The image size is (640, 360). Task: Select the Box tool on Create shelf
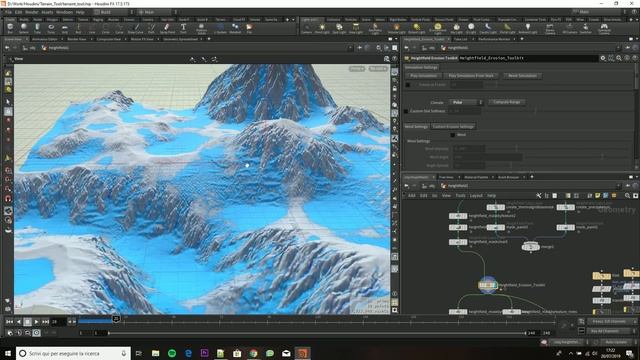[x=10, y=28]
